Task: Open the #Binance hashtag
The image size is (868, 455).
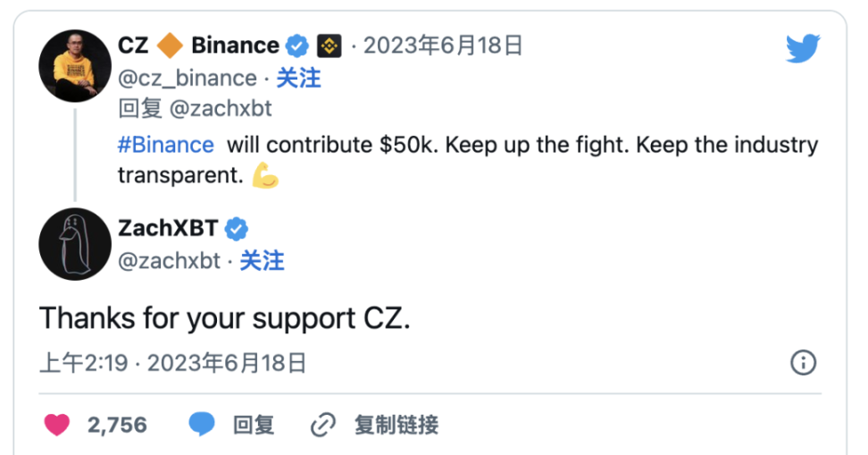Action: pos(166,145)
